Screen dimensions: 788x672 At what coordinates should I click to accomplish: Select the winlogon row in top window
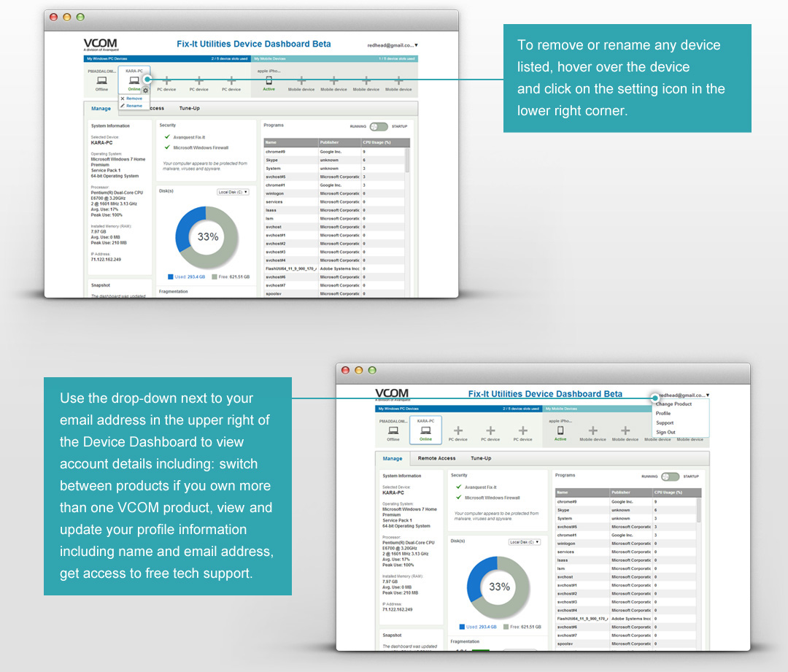(334, 193)
